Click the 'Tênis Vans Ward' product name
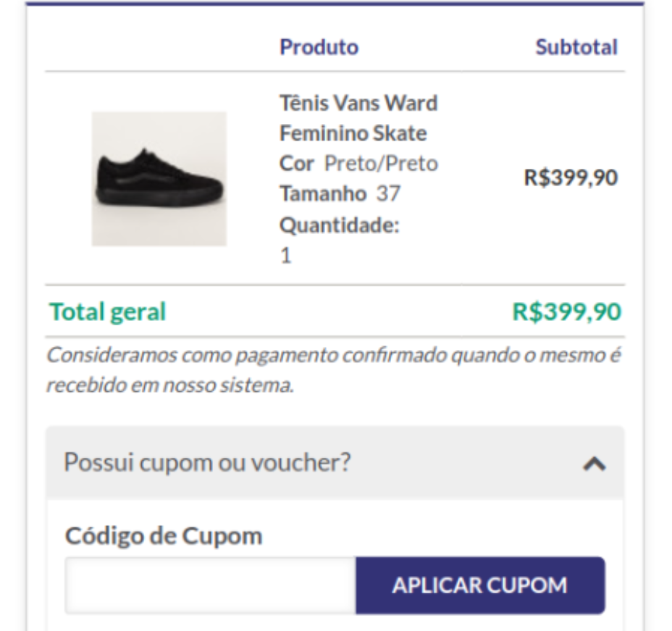This screenshot has height=631, width=672. (x=358, y=104)
